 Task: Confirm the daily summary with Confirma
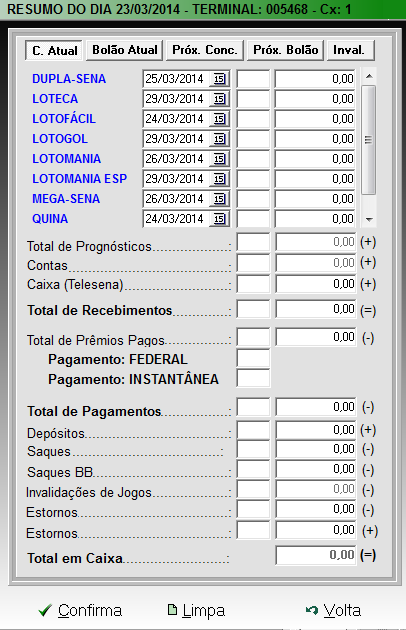click(80, 610)
